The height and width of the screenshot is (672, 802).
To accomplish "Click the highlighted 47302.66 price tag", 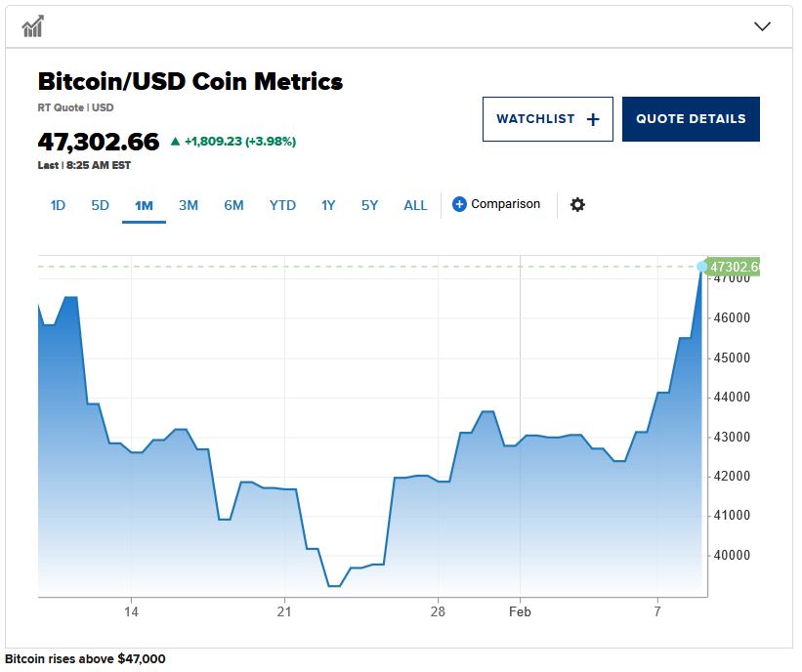I will (734, 265).
